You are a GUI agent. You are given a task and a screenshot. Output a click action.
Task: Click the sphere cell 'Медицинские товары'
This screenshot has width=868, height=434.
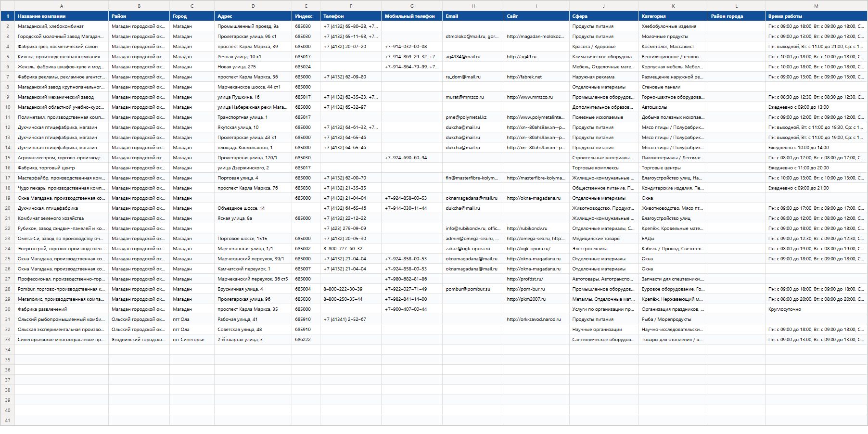(604, 239)
